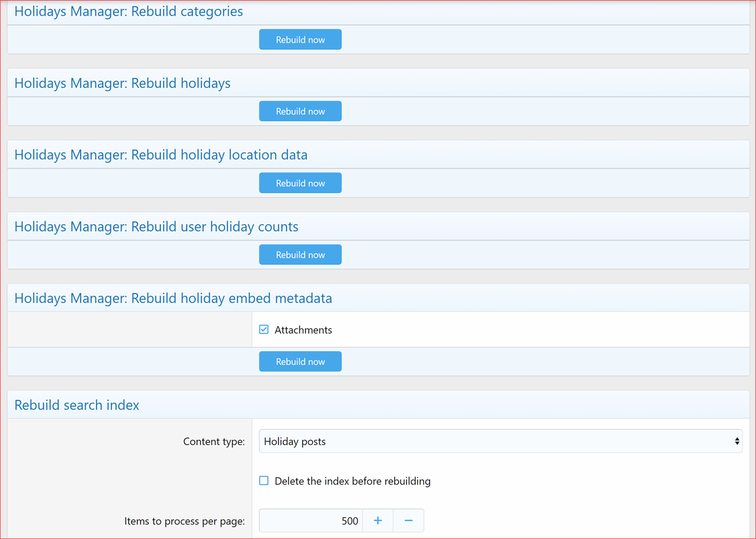The width and height of the screenshot is (756, 539).
Task: Click Rebuild now under Rebuild holidays
Action: [x=300, y=111]
